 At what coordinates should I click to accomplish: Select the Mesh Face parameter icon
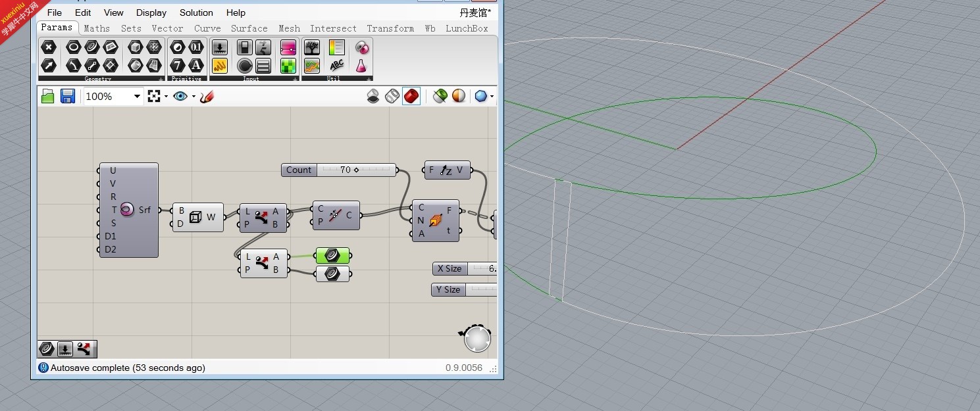click(154, 65)
